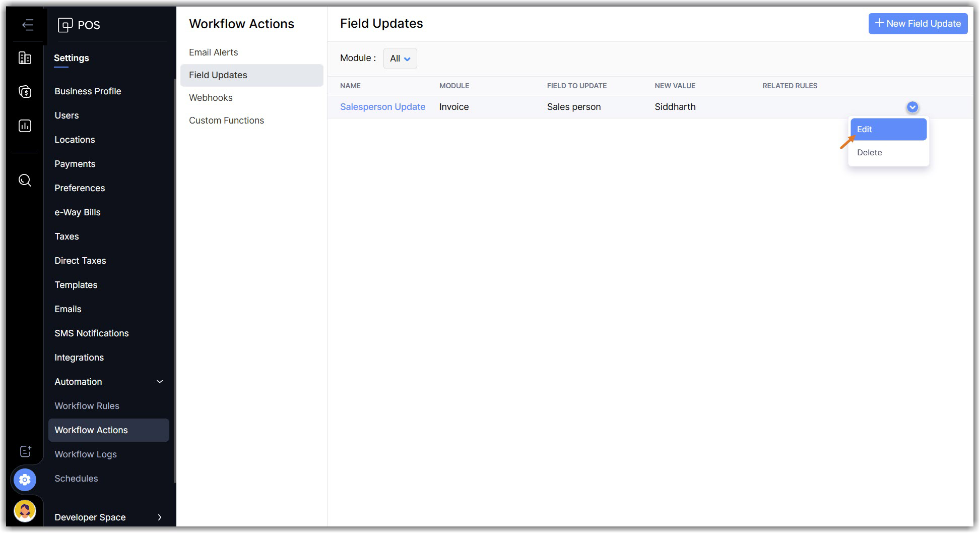Open the user profile avatar

pos(25,511)
